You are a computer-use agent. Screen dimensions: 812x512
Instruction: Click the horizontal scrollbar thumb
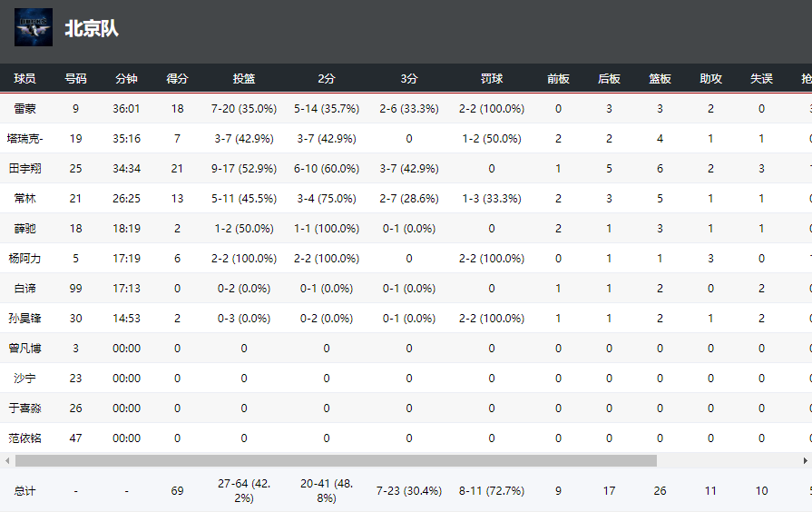click(336, 460)
